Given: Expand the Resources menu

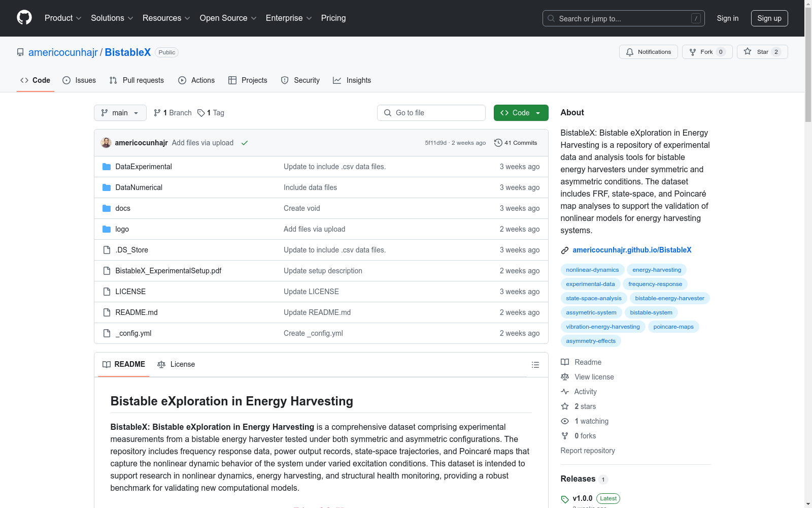Looking at the screenshot, I should pyautogui.click(x=166, y=18).
